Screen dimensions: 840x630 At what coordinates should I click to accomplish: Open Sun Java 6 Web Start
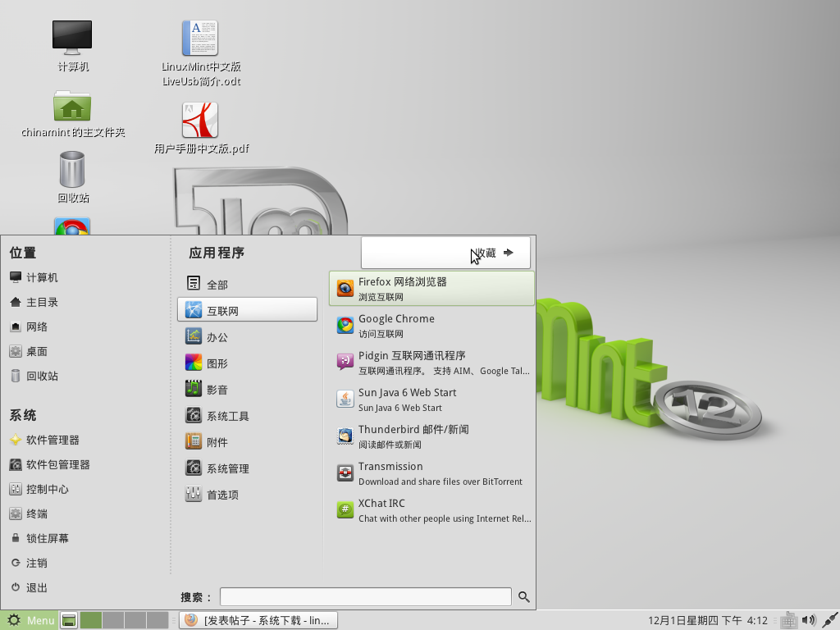431,399
